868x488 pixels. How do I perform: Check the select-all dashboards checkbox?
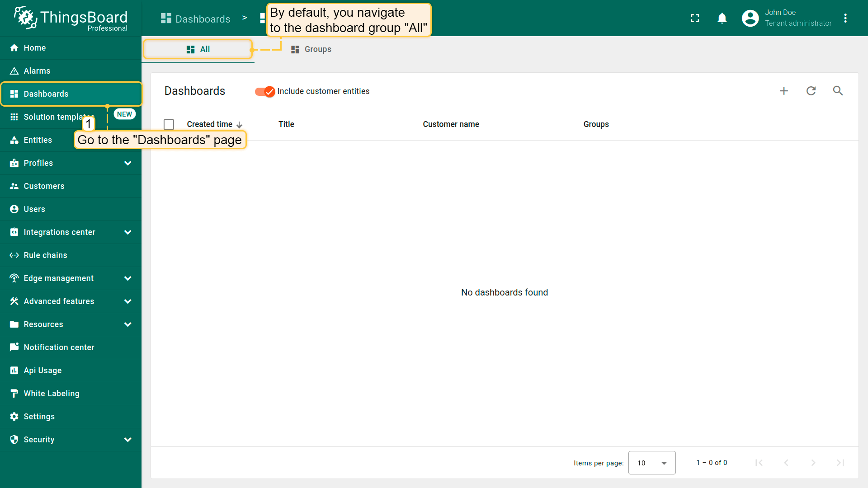[169, 124]
